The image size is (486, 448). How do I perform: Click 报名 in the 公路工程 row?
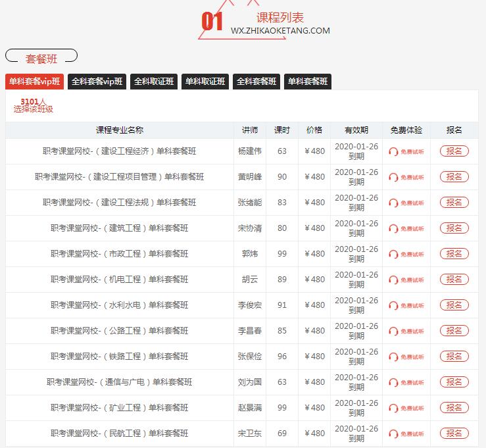[454, 331]
